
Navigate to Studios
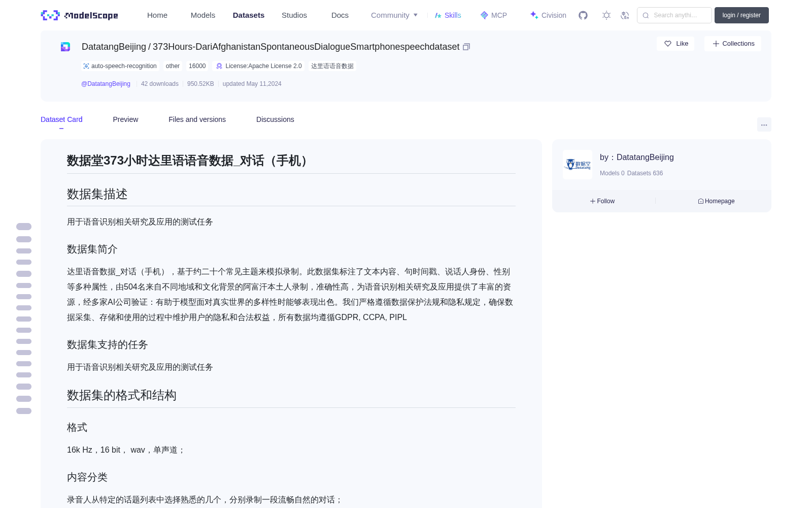[294, 15]
